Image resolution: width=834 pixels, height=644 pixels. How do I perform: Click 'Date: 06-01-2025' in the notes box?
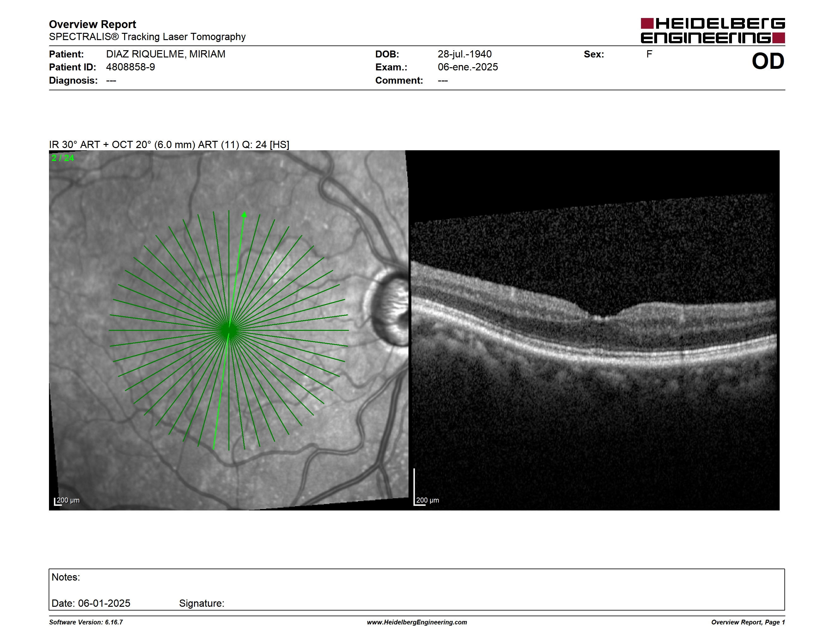91,603
